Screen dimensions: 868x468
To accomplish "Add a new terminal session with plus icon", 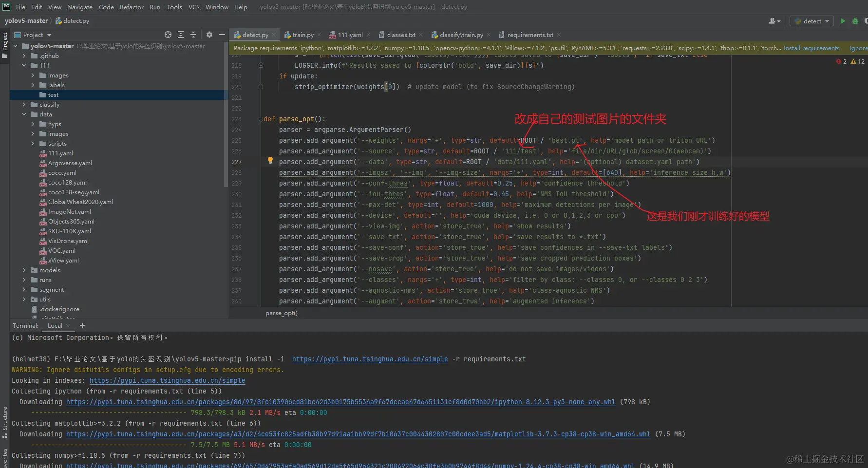I will 82,325.
